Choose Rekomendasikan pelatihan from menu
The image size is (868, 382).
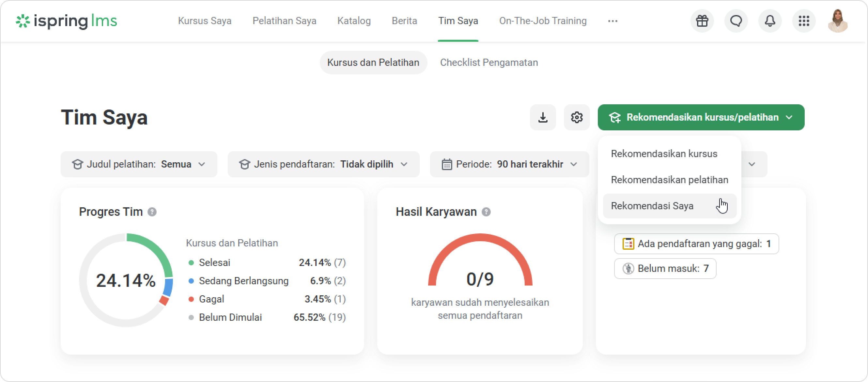click(669, 180)
